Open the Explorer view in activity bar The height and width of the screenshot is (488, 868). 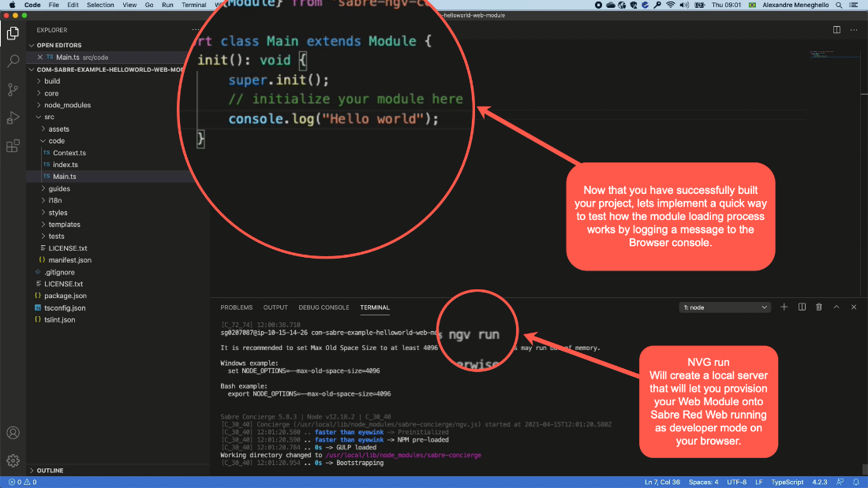point(13,33)
